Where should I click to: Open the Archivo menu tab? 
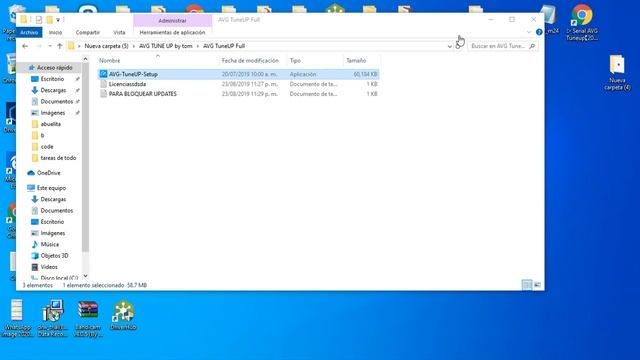[x=29, y=32]
